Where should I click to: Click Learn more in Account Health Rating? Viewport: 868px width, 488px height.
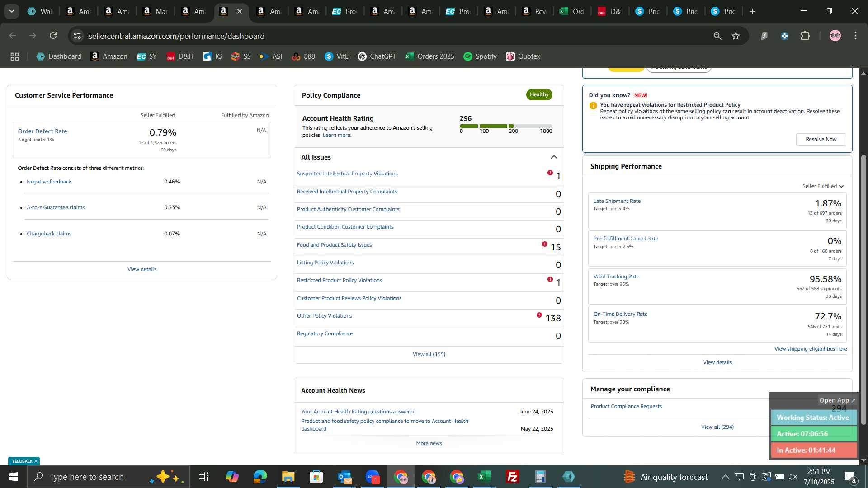[337, 135]
